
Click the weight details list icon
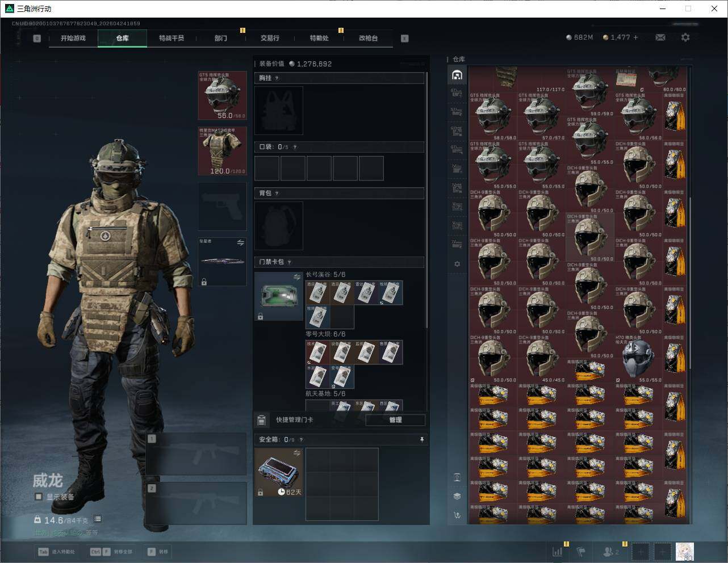pyautogui.click(x=98, y=519)
